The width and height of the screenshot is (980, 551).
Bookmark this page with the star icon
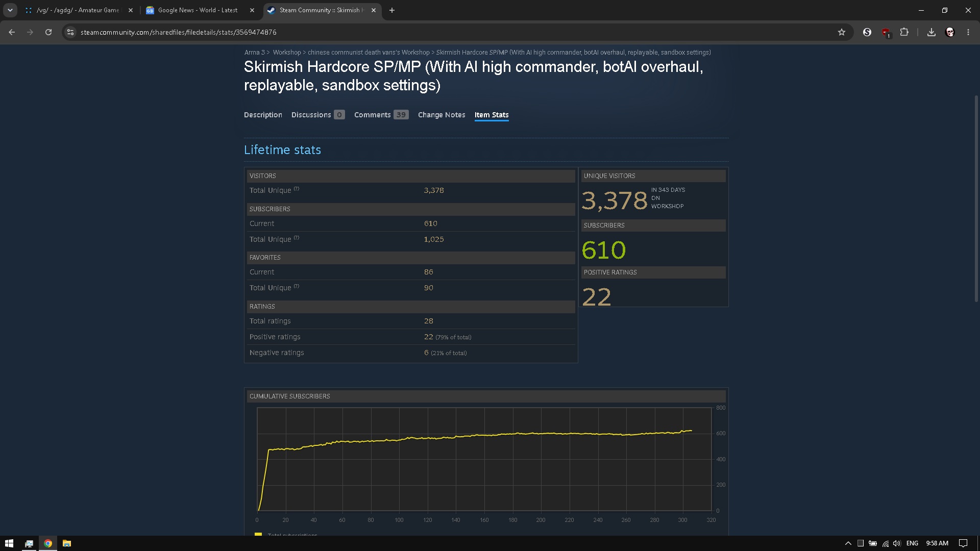click(842, 32)
